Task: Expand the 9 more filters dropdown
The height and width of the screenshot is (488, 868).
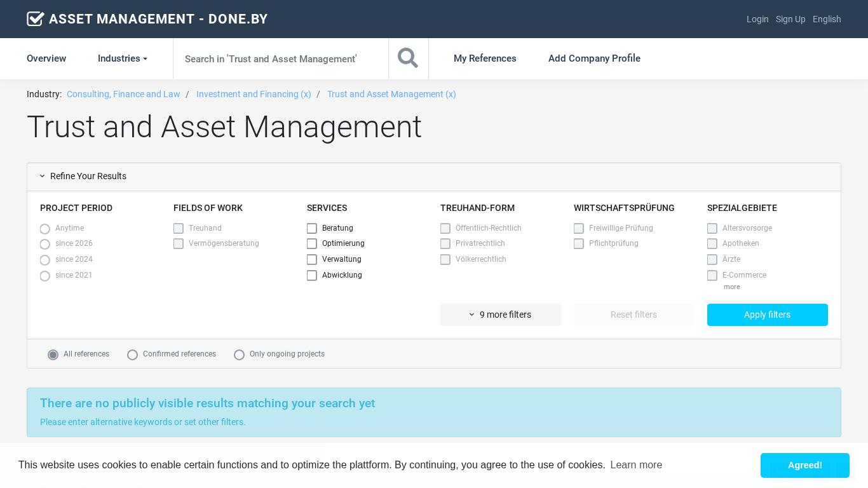Action: pyautogui.click(x=500, y=315)
